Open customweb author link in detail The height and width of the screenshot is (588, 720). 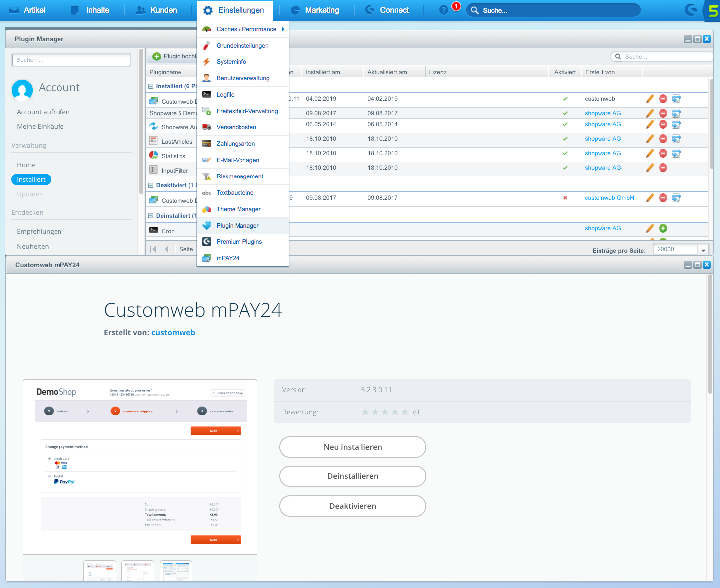(x=173, y=333)
